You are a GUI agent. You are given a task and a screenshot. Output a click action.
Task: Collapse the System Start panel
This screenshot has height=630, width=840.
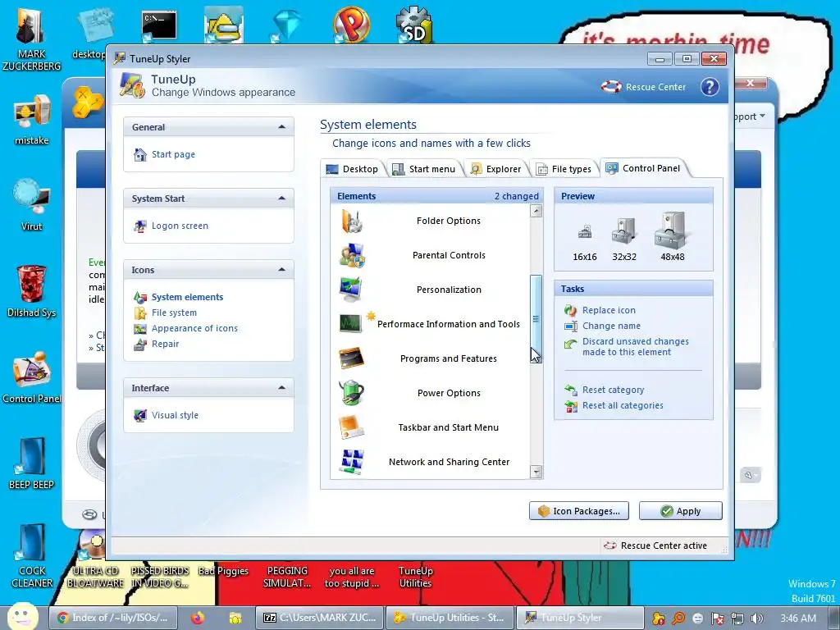(282, 199)
